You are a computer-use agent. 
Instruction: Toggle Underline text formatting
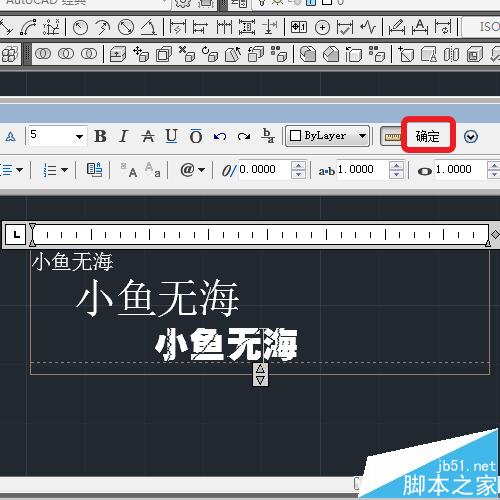(x=171, y=136)
